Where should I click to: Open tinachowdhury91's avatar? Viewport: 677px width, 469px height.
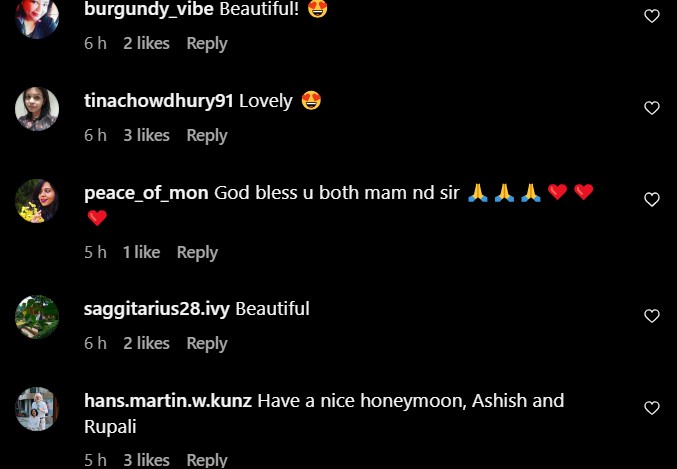pyautogui.click(x=37, y=109)
